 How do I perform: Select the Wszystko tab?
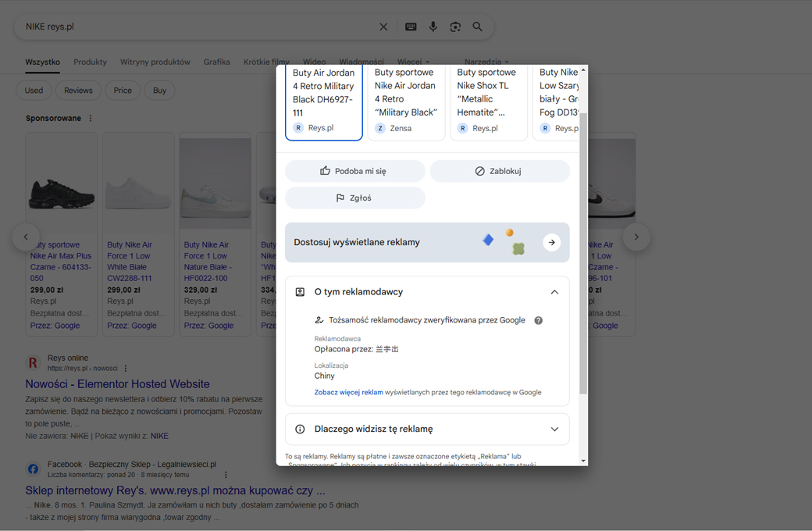click(42, 62)
